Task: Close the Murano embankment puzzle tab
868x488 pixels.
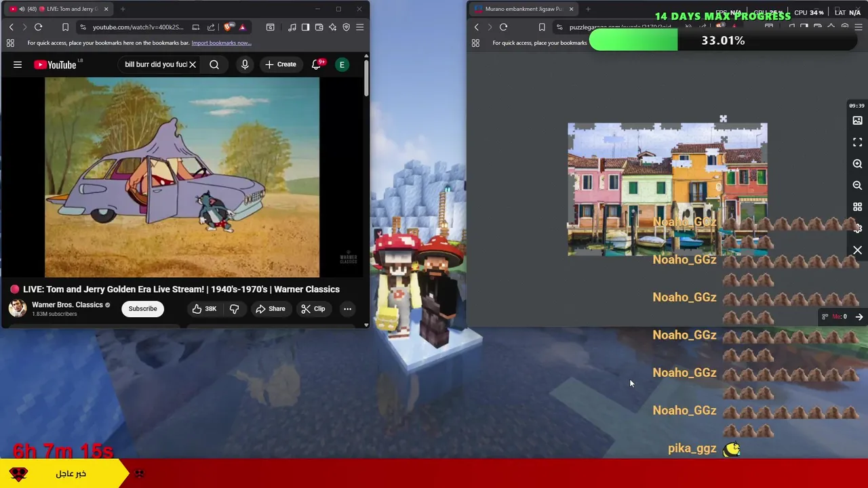Action: tap(571, 9)
